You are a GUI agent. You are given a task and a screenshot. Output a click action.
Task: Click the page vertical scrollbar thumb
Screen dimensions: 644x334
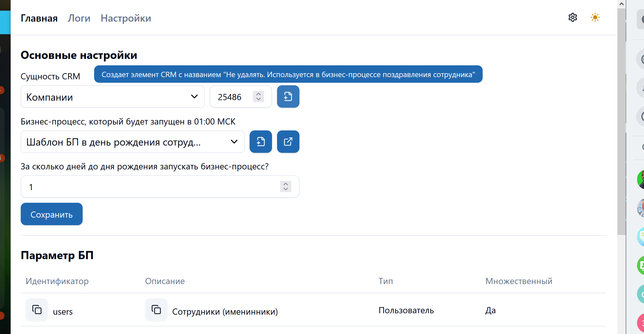[621, 121]
